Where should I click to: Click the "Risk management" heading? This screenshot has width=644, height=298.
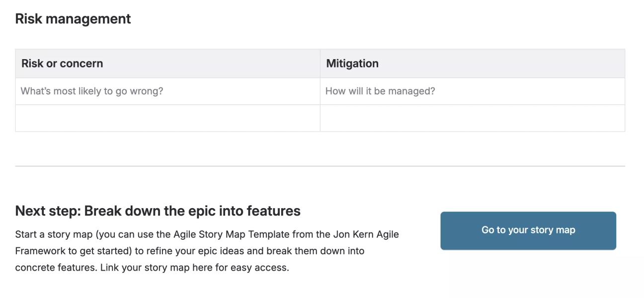tap(73, 18)
